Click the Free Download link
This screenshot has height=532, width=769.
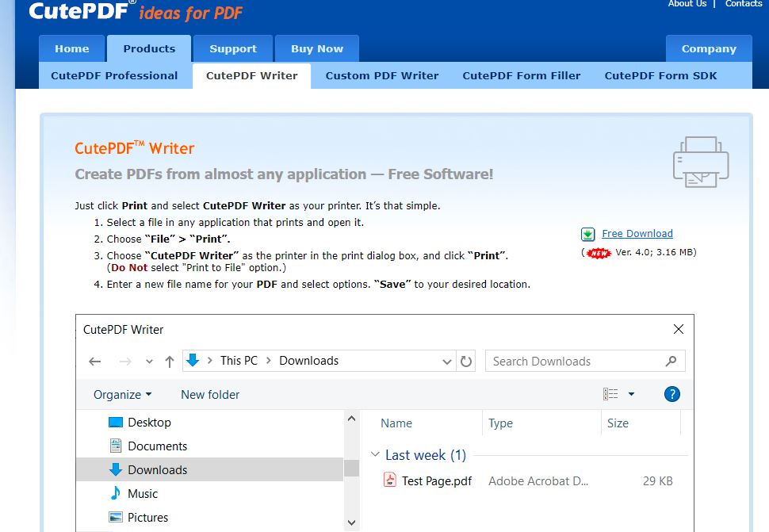[637, 233]
